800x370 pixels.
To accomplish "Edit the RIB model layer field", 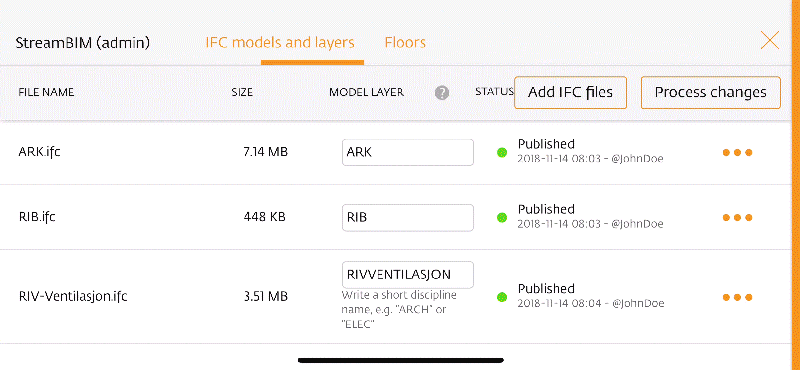I will point(408,217).
